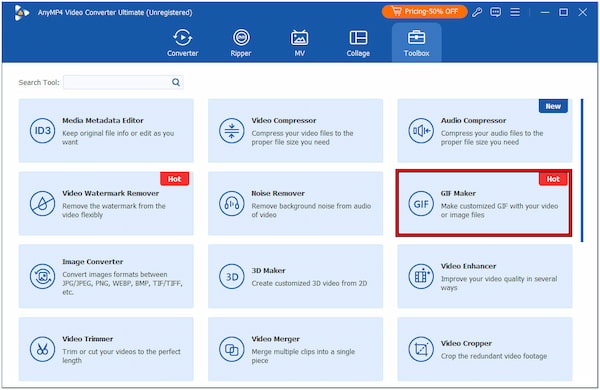600x390 pixels.
Task: Open the Audio Compressor speaker icon
Action: click(421, 131)
